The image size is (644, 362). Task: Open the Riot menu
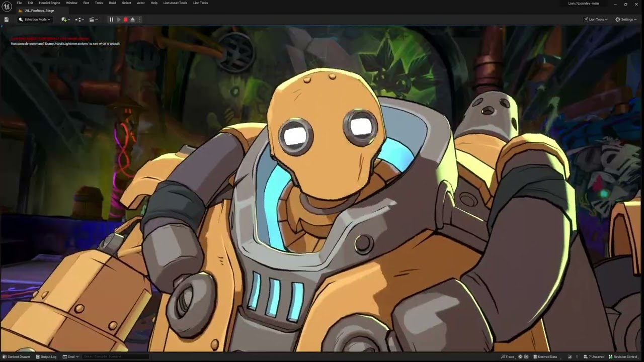(x=86, y=3)
